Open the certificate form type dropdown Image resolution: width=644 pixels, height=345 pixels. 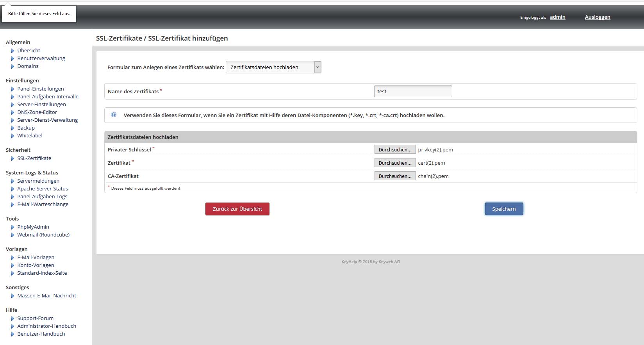(x=273, y=67)
